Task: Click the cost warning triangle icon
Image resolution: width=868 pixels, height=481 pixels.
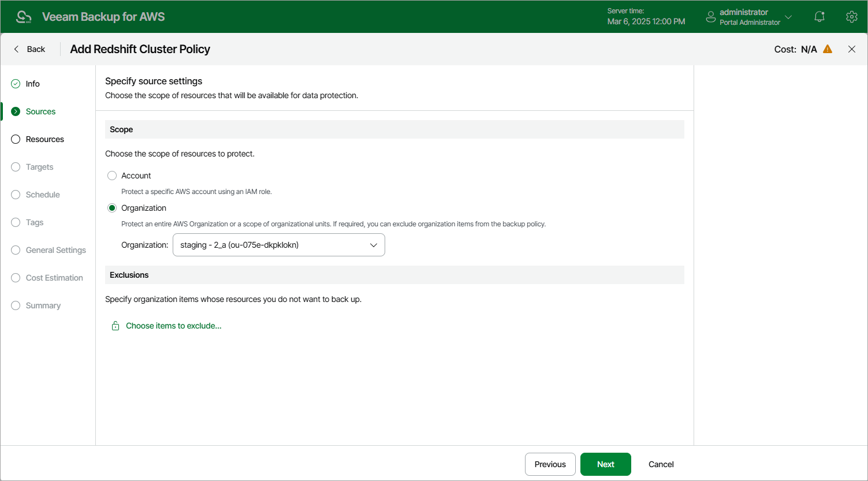Action: 828,49
